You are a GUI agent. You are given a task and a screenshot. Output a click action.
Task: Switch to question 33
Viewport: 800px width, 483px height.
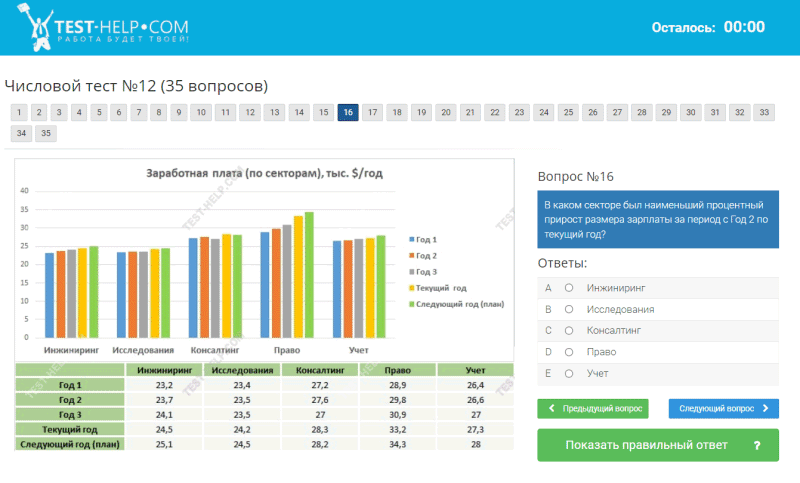coord(764,112)
